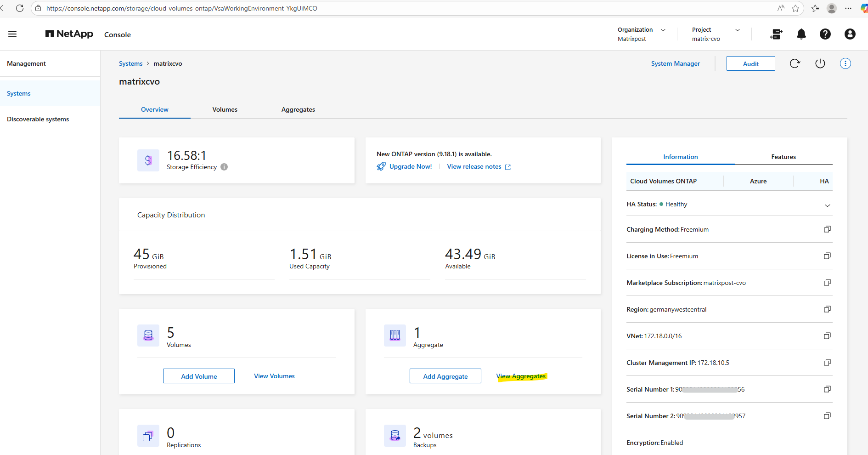Screen dimensions: 868x455
Task: Expand the Organization dropdown
Action: [663, 30]
